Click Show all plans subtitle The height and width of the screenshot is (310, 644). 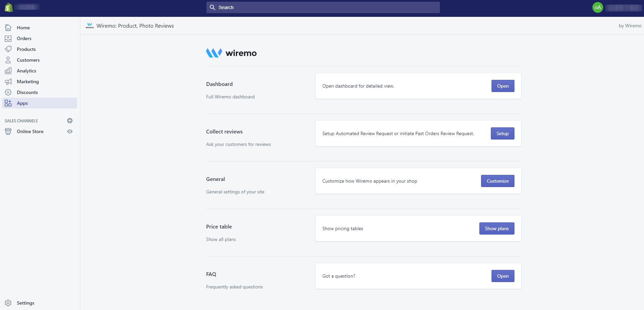tap(221, 239)
